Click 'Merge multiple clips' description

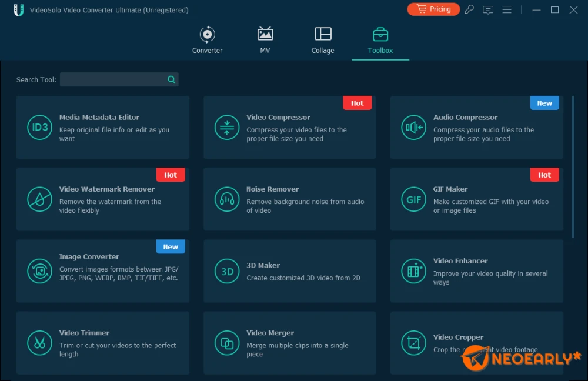297,349
